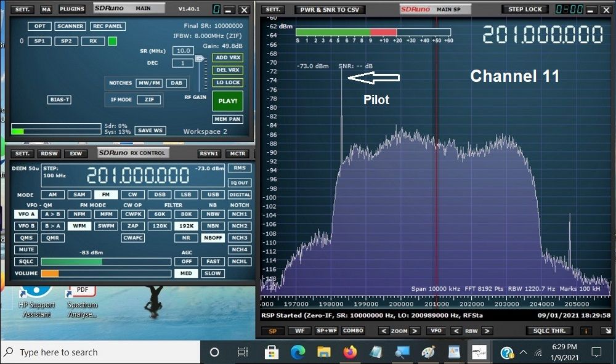Click the info icon in Main SP

pyautogui.click(x=586, y=331)
